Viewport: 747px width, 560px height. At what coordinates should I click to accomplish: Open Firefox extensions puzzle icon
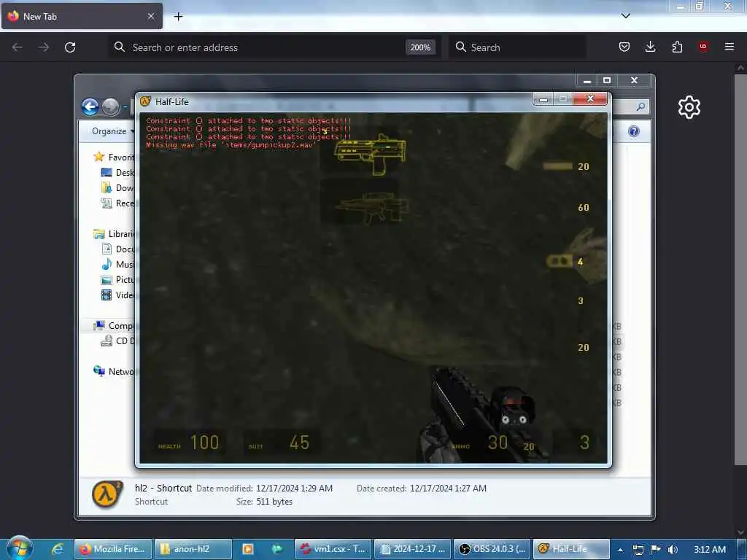[x=677, y=47]
